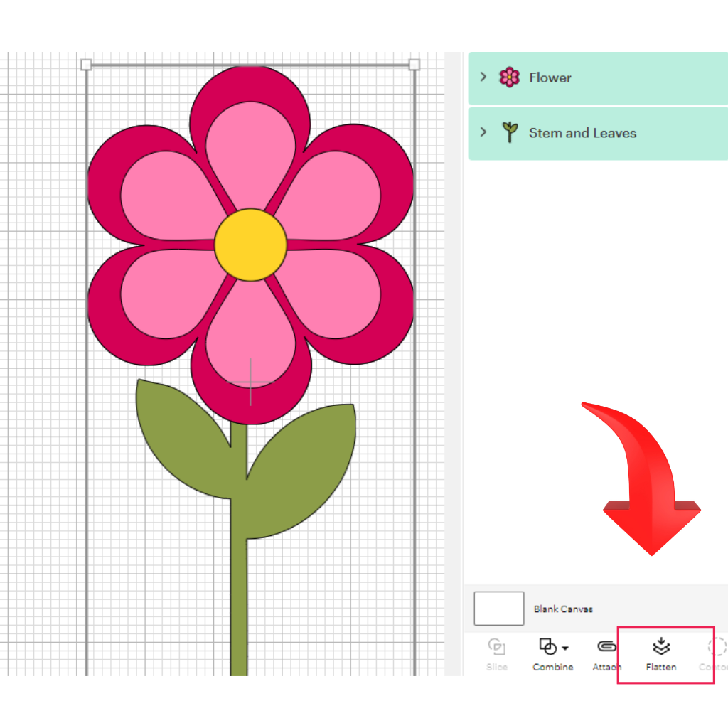Open the Combine dropdown arrow
This screenshot has height=728, width=728.
pos(565,648)
